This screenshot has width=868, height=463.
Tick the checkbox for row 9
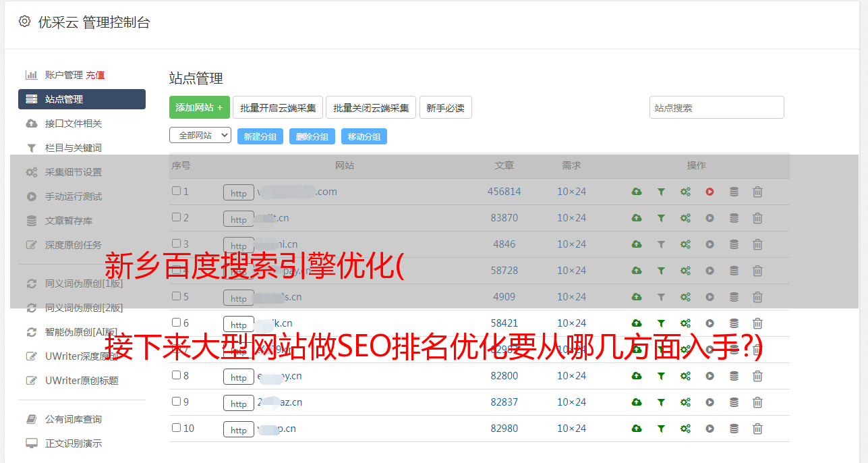tap(176, 402)
